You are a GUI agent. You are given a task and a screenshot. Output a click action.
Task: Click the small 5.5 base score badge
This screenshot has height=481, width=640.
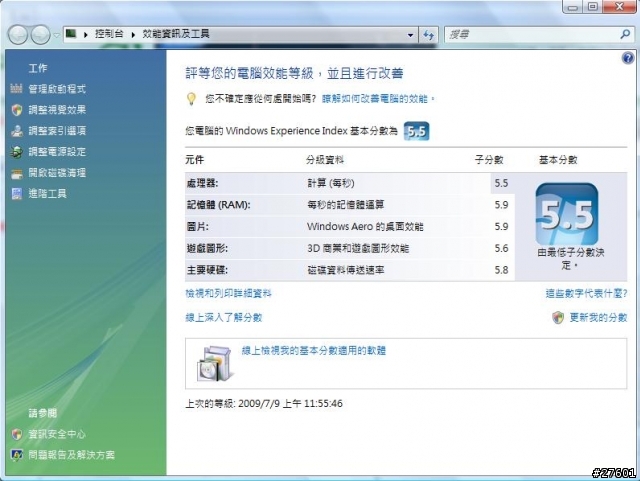tap(416, 131)
